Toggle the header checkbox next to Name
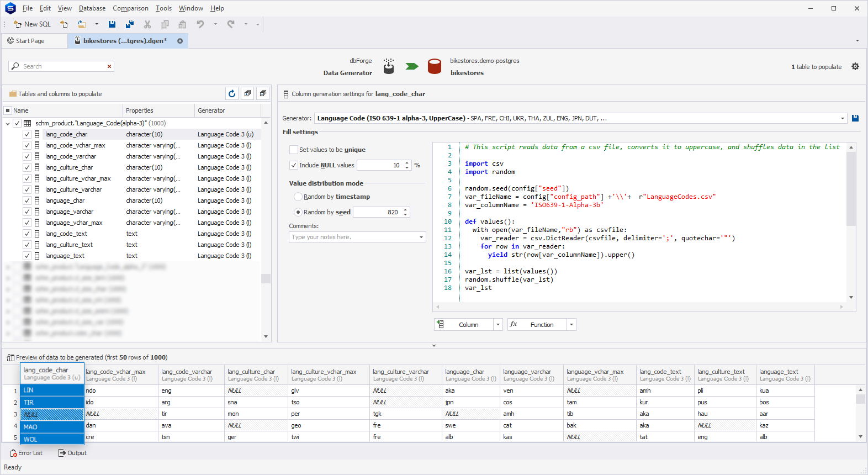The image size is (868, 475). tap(8, 110)
